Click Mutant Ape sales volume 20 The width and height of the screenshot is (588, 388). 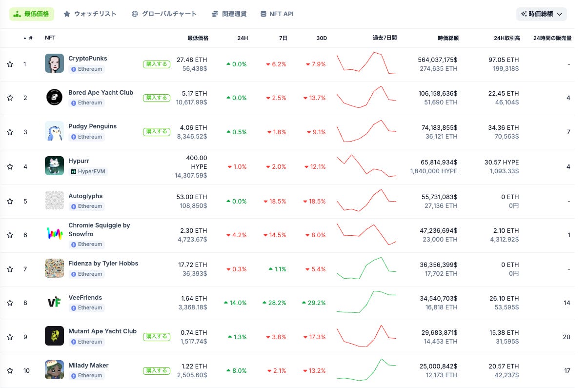click(x=567, y=337)
